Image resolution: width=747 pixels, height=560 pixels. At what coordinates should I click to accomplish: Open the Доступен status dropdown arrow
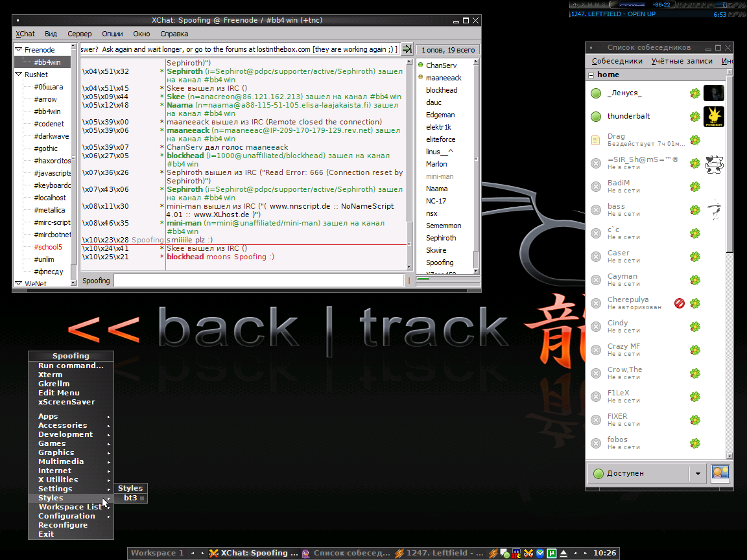(x=698, y=473)
